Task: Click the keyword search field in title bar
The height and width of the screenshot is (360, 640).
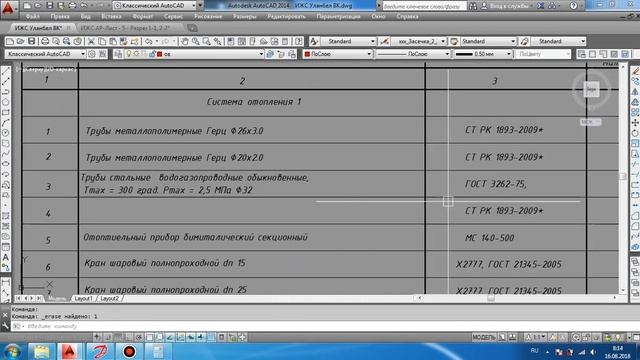Action: [424, 6]
